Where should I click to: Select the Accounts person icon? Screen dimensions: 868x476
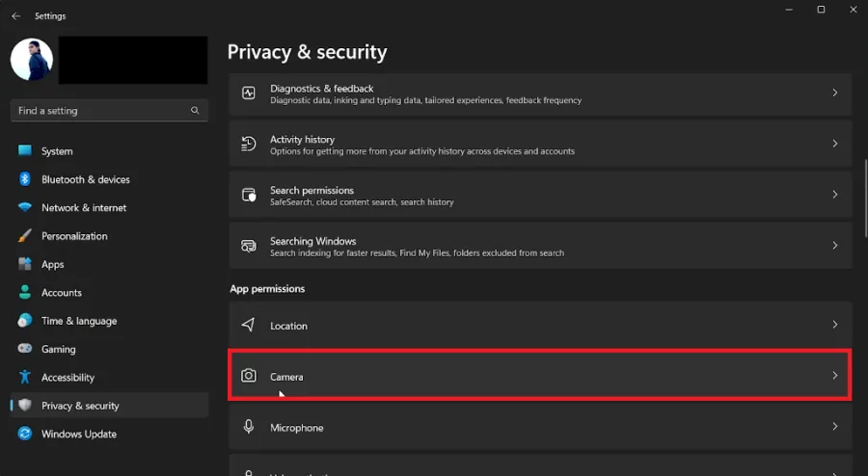pos(25,292)
